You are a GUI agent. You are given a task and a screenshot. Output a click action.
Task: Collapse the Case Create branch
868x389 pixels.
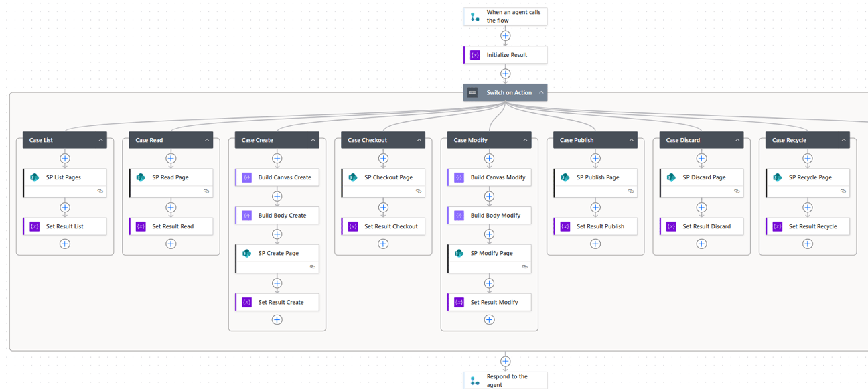(312, 140)
